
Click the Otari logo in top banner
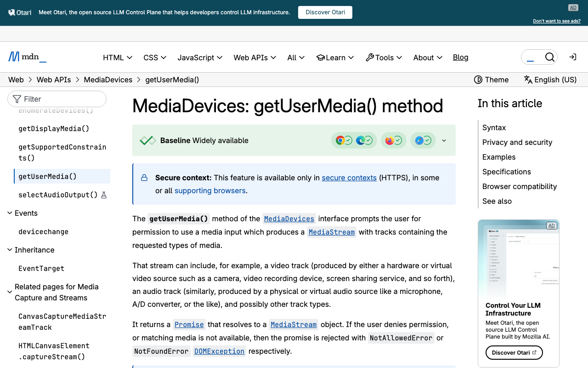click(x=20, y=12)
